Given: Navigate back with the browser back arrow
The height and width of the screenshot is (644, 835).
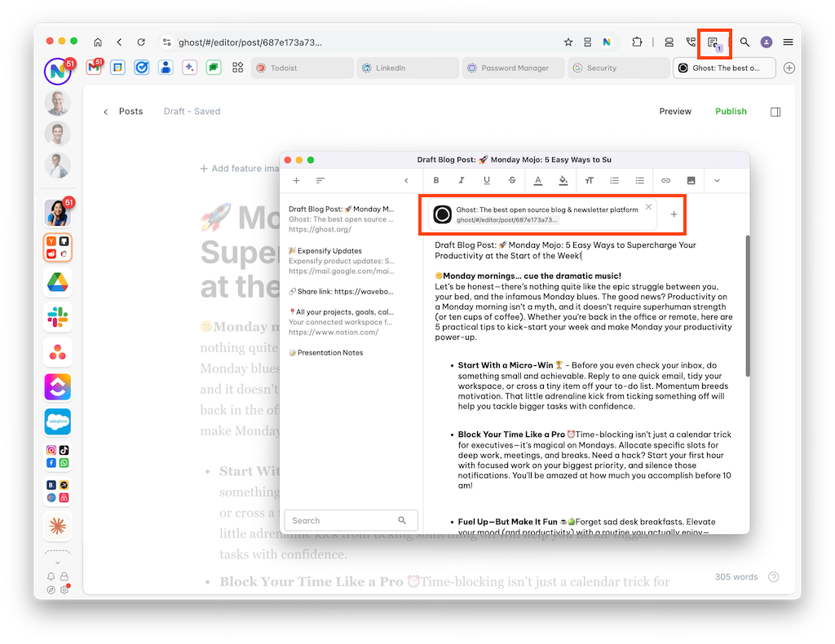Looking at the screenshot, I should (x=119, y=42).
